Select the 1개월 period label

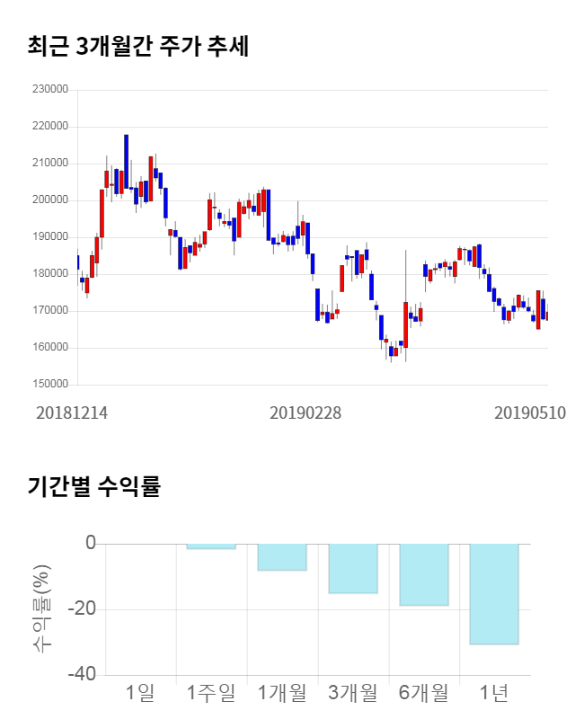pyautogui.click(x=282, y=693)
